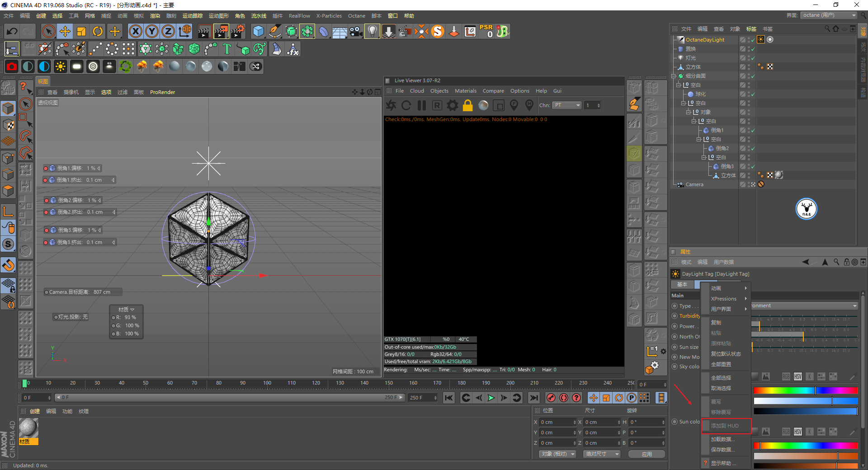Open the Pen spline tool
Screen dimensions: 868x470
coord(274,31)
